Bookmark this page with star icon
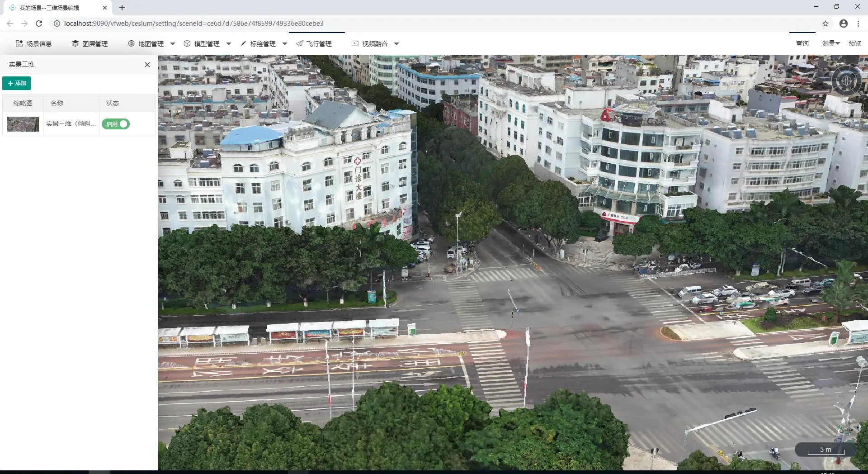This screenshot has width=868, height=474. tap(826, 24)
